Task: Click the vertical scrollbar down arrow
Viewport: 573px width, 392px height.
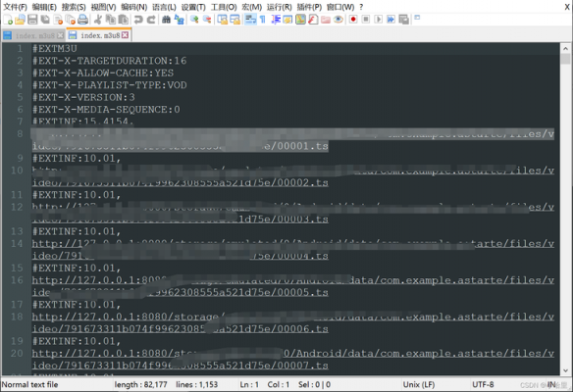Action: [566, 370]
